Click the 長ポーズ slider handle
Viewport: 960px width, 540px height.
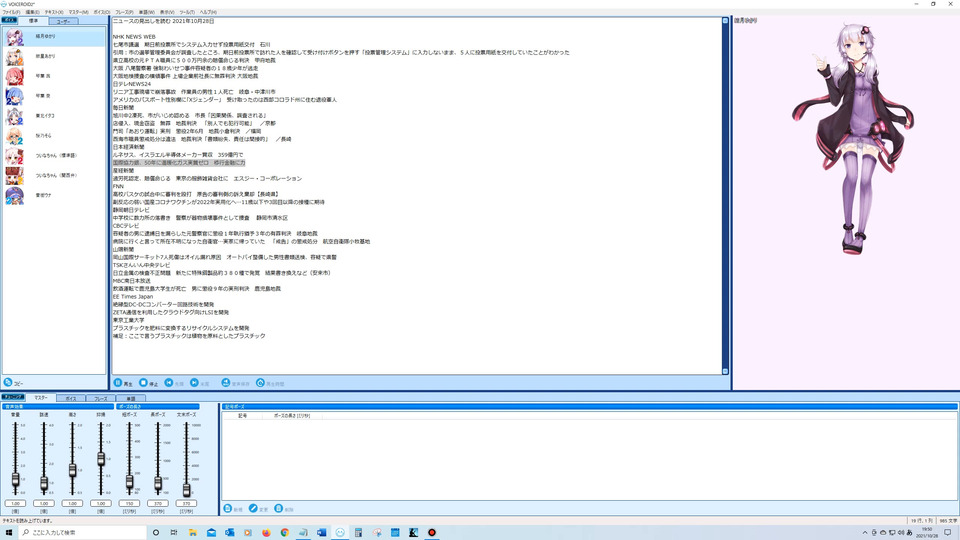(x=158, y=484)
